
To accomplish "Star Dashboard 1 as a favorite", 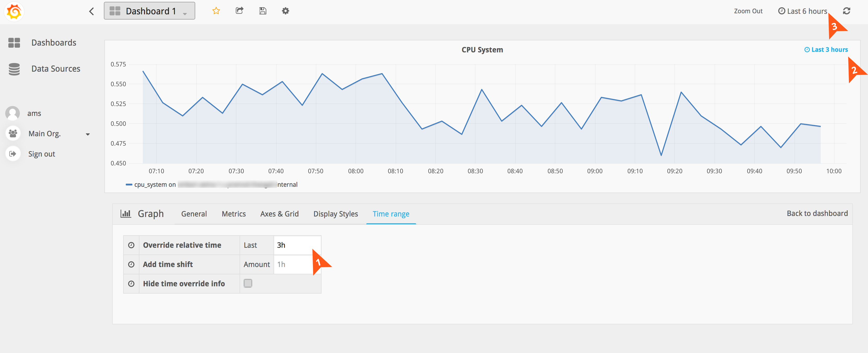I will point(216,11).
